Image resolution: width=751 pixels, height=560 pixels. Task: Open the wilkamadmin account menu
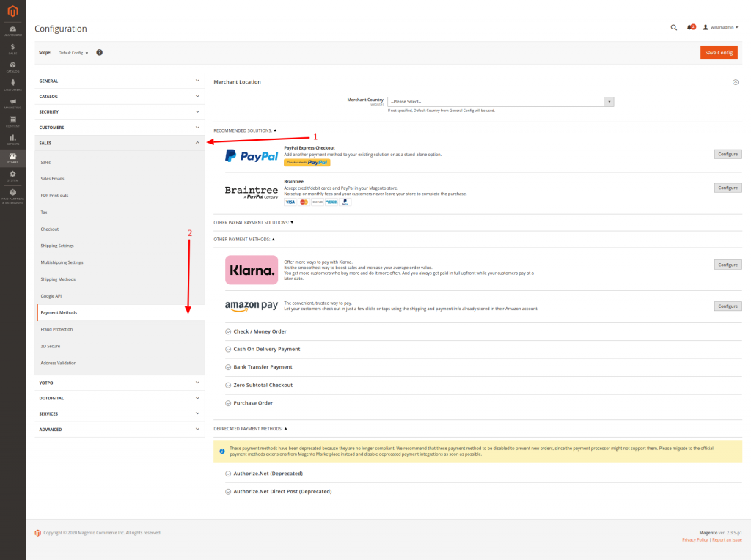(x=720, y=27)
